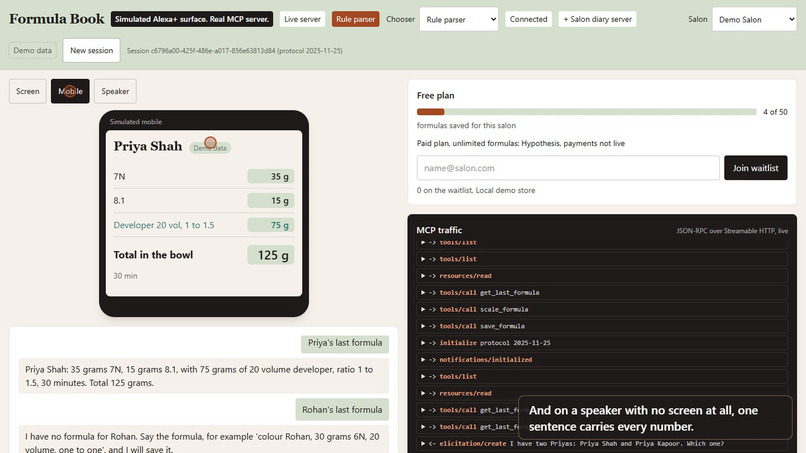Switch to the Screen surface tab
The image size is (806, 453).
click(x=28, y=91)
